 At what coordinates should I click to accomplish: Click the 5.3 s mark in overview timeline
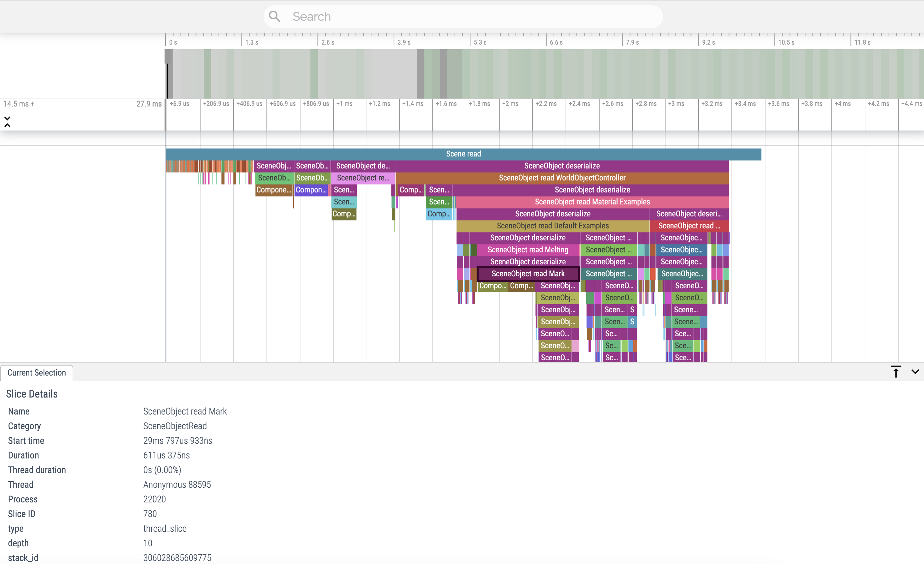480,42
